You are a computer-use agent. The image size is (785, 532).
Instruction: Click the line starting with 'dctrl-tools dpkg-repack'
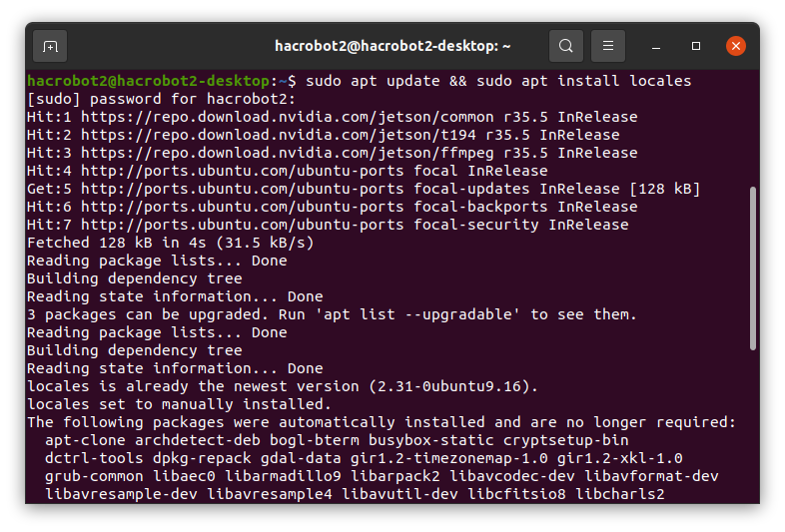click(364, 458)
